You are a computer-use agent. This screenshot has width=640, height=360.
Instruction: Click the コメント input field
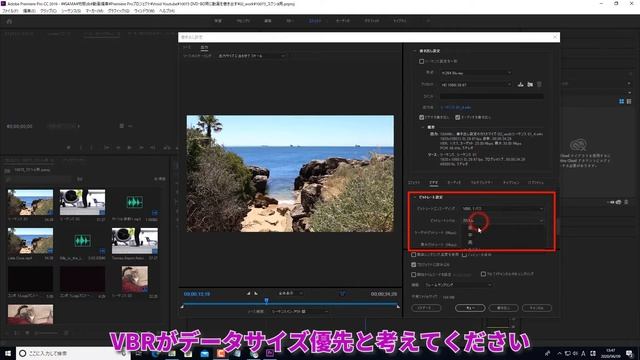pyautogui.click(x=491, y=96)
